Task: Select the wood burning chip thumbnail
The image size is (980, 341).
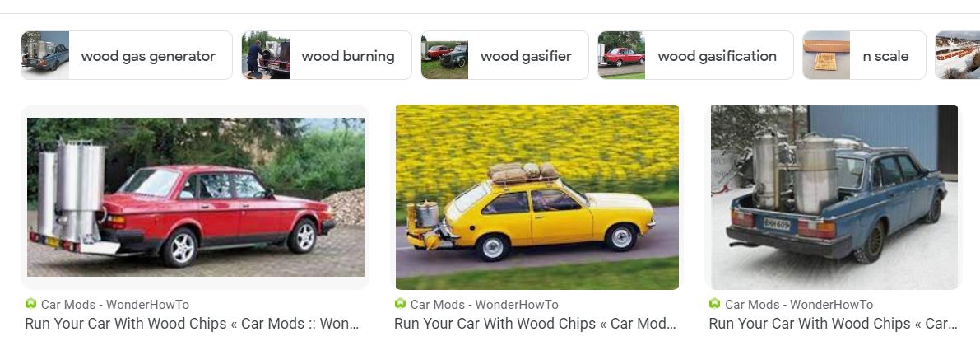Action: (x=266, y=55)
